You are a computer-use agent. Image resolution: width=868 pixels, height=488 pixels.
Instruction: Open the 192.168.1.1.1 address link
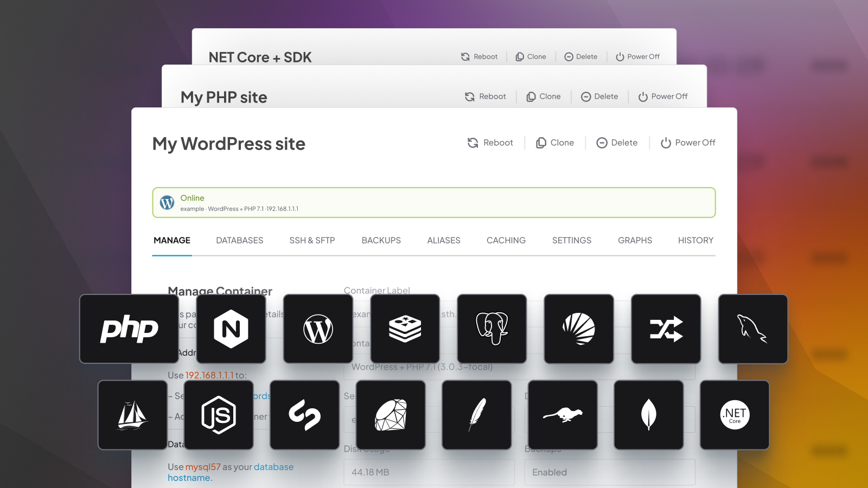click(x=210, y=374)
